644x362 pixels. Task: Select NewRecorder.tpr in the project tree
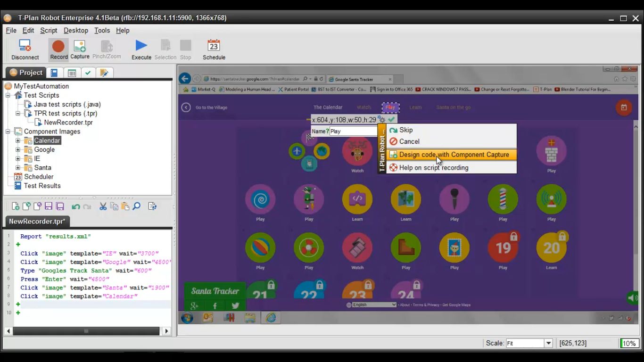(68, 123)
